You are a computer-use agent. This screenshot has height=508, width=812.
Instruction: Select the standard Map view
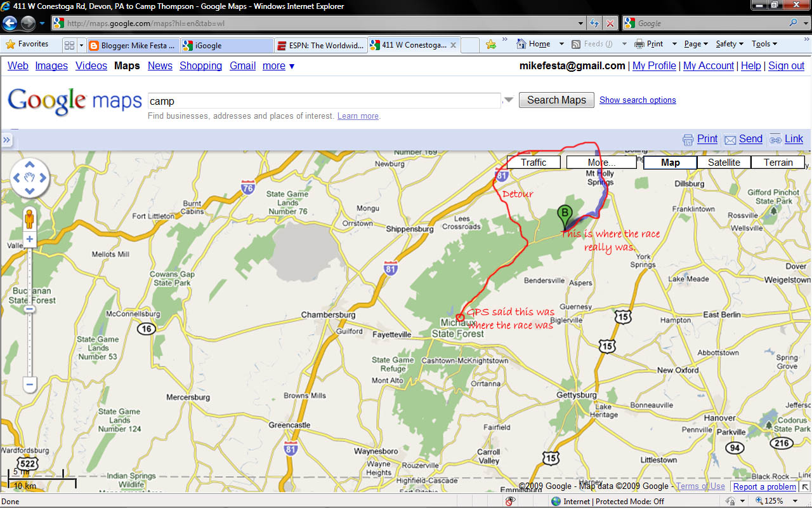pyautogui.click(x=671, y=163)
